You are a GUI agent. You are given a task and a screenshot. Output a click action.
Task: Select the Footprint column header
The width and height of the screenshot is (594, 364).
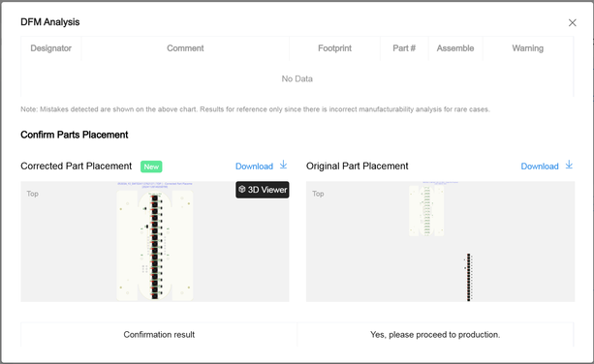(334, 48)
